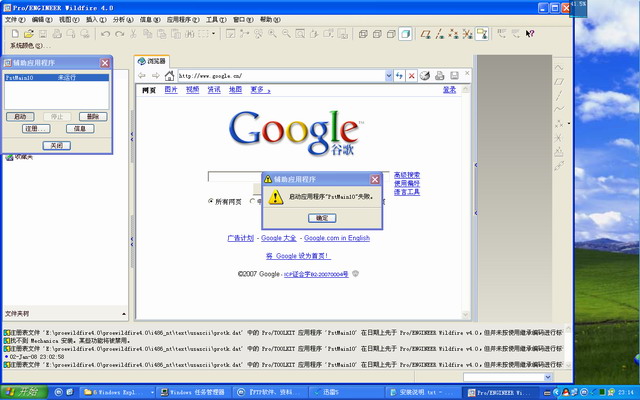Click the browser stop red X icon
Viewport: 640px width, 400px height.
(x=411, y=76)
